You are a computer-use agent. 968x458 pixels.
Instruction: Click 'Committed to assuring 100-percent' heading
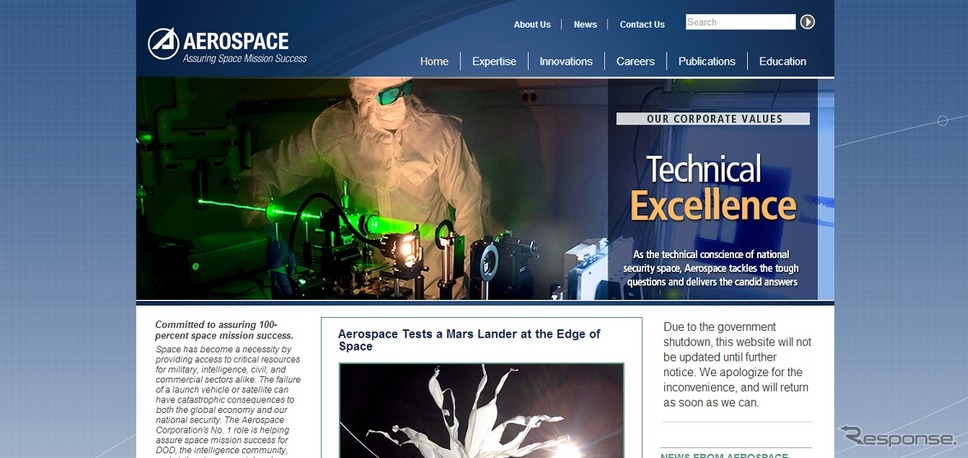point(224,330)
